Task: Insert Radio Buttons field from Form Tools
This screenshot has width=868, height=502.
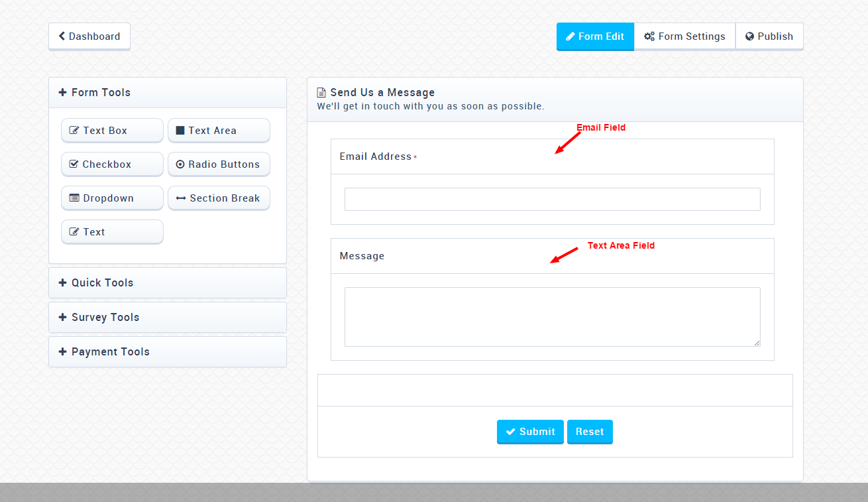Action: coord(219,164)
